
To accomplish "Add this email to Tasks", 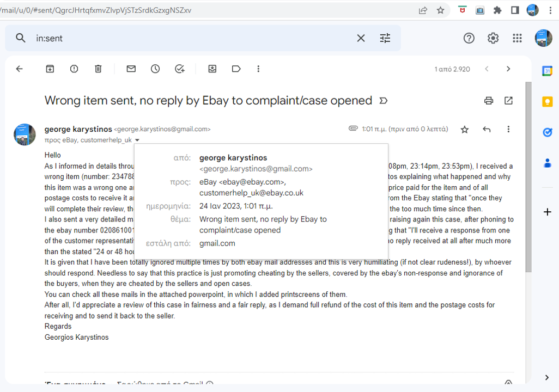I will (180, 69).
